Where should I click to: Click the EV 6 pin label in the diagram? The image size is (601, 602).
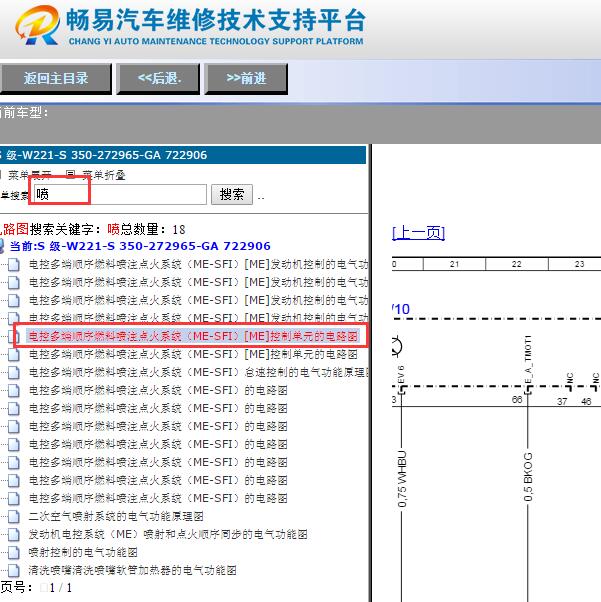coord(401,374)
